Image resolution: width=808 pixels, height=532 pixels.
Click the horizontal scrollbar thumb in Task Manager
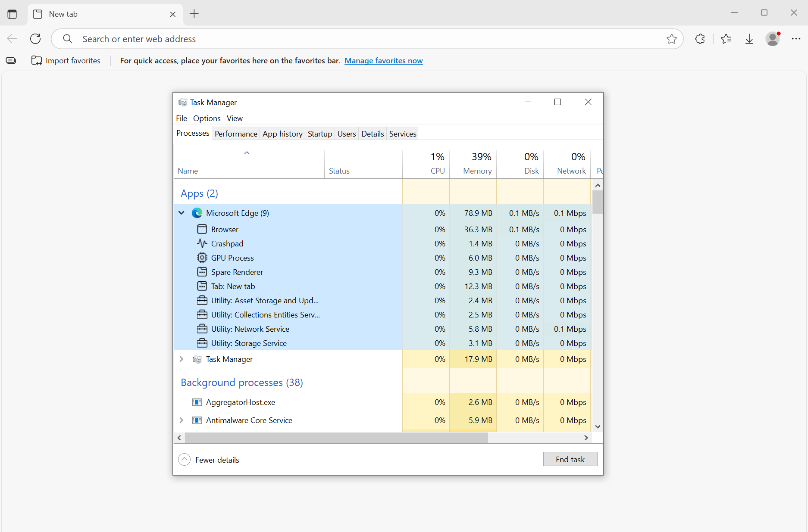[336, 438]
